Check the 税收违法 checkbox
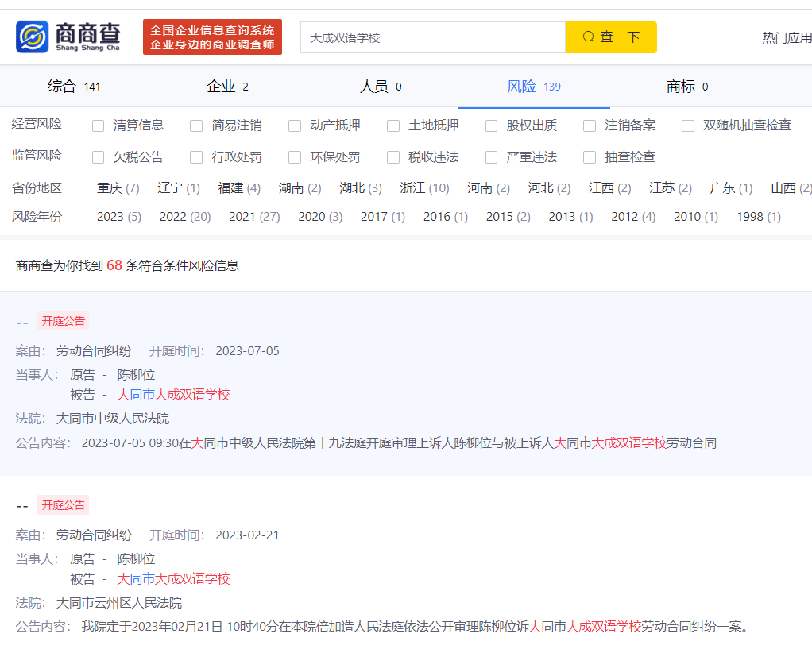The image size is (812, 653). coord(393,157)
